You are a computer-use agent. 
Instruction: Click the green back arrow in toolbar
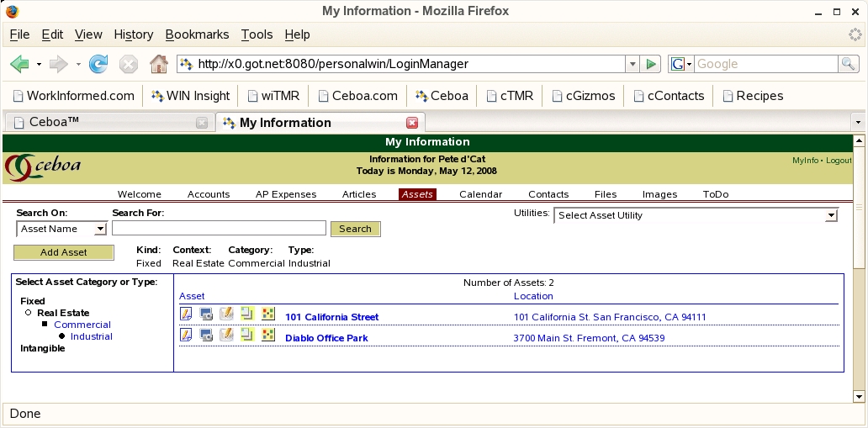click(19, 64)
